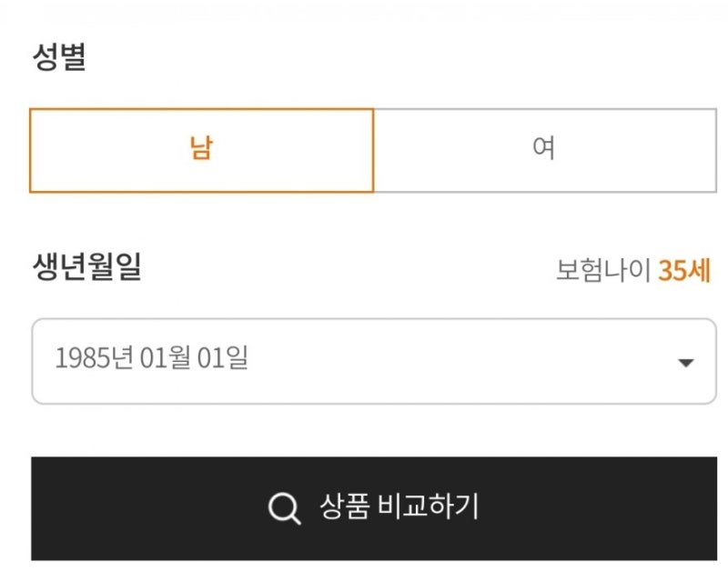Click the 상품 비교하기 button text
728x581 pixels.
point(399,507)
